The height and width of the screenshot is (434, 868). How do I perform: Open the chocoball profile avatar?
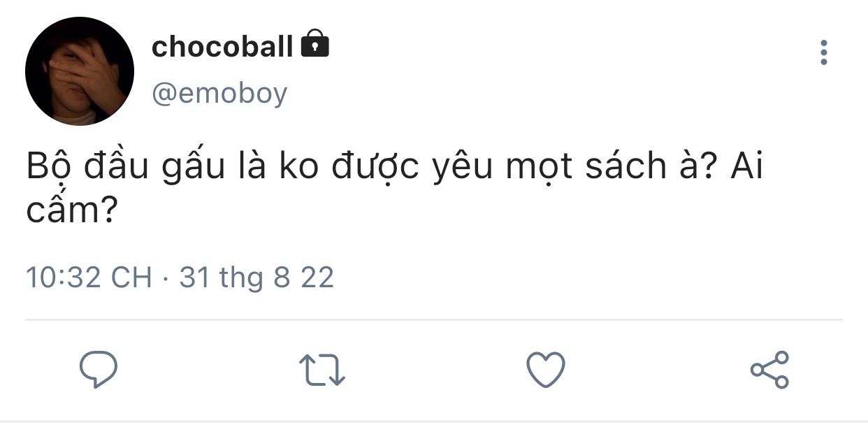[x=80, y=71]
